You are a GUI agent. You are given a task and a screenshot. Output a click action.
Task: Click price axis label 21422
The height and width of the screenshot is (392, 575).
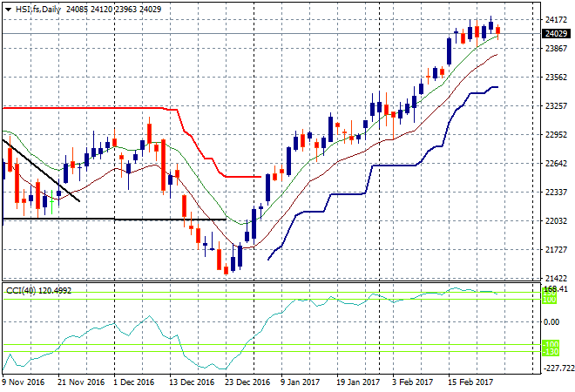pyautogui.click(x=556, y=279)
